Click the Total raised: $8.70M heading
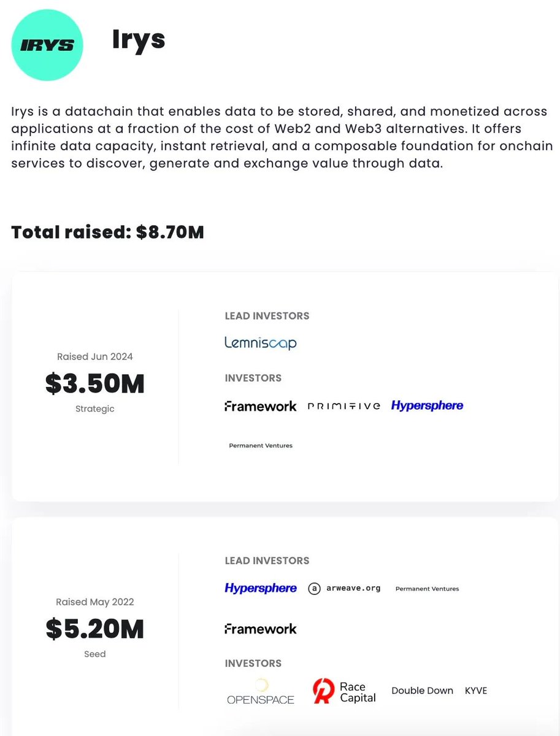Viewport: 560px width, 736px height. pyautogui.click(x=107, y=232)
